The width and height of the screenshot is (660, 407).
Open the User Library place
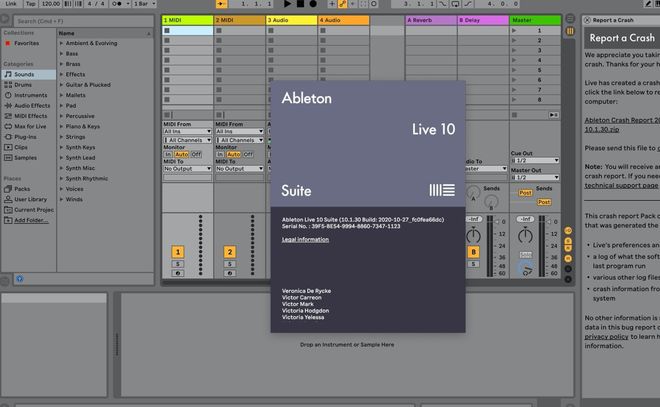[29, 199]
